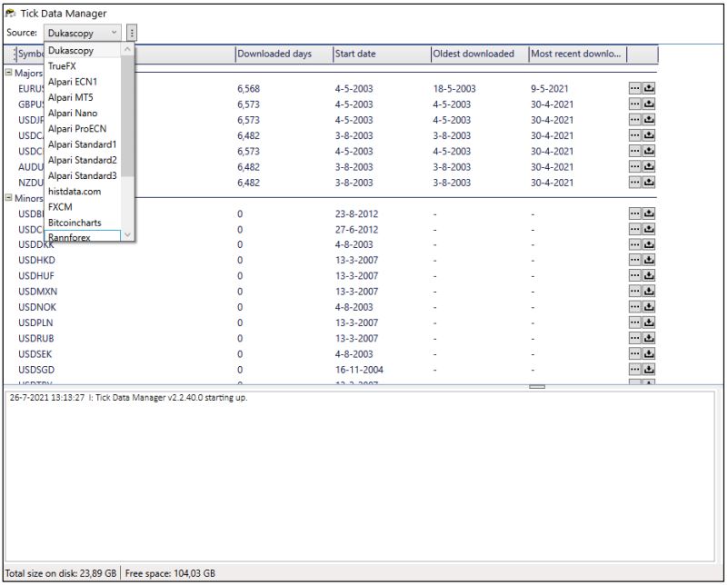This screenshot has height=585, width=728.
Task: Open options menu for USDHKD row
Action: [634, 260]
